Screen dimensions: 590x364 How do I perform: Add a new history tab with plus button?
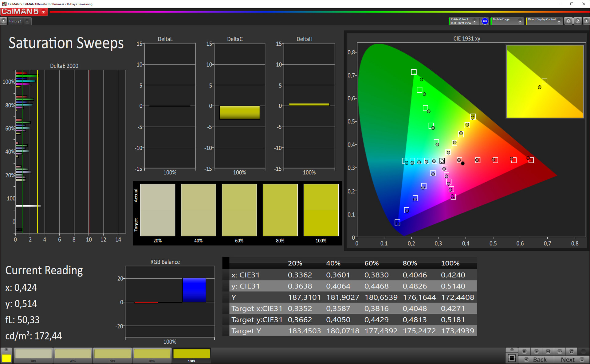tap(27, 21)
